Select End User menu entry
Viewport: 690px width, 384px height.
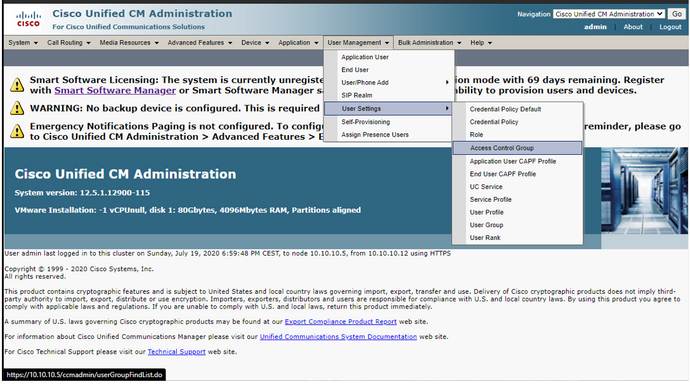(x=389, y=70)
